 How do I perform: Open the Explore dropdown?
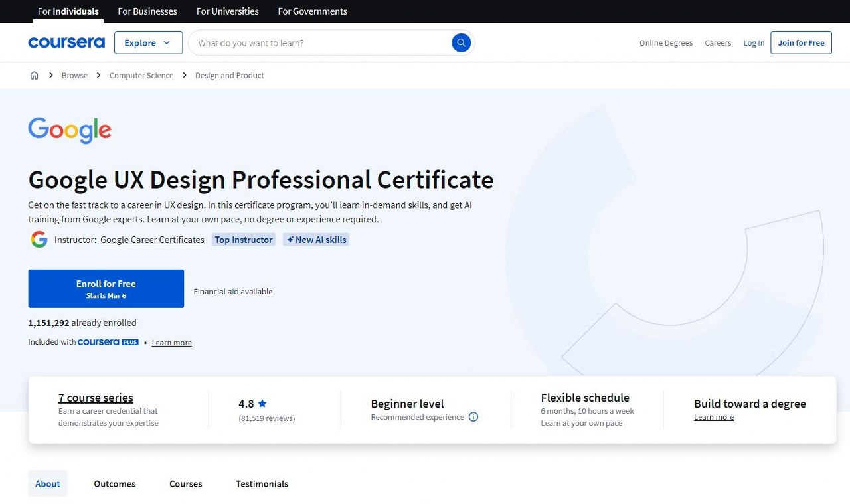(x=148, y=42)
